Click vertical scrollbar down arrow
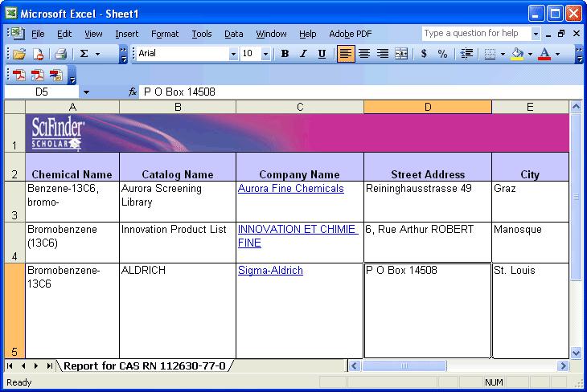Screen dimensions: 587x392 click(x=576, y=353)
